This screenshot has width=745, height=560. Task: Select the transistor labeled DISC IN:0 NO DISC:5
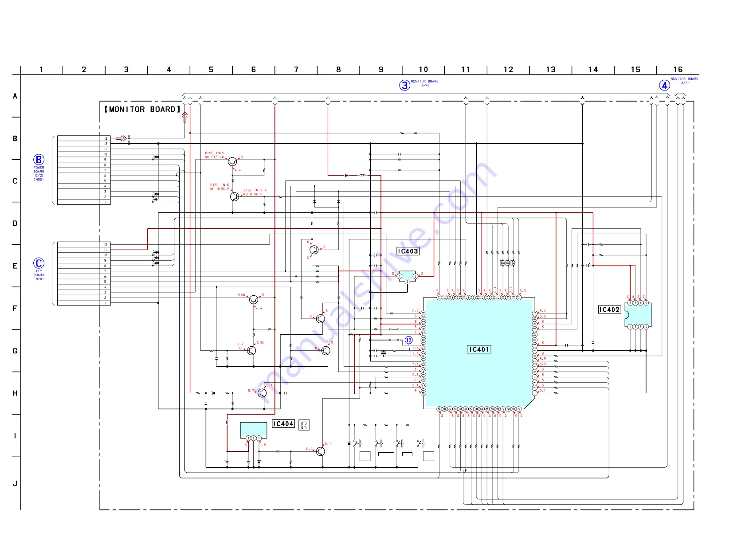(x=235, y=196)
